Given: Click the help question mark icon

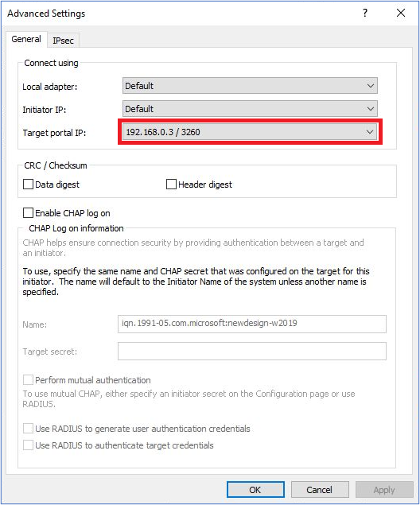Looking at the screenshot, I should (365, 14).
